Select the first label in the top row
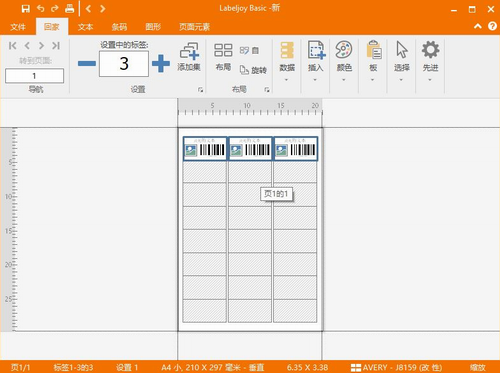500x373 pixels. click(205, 148)
